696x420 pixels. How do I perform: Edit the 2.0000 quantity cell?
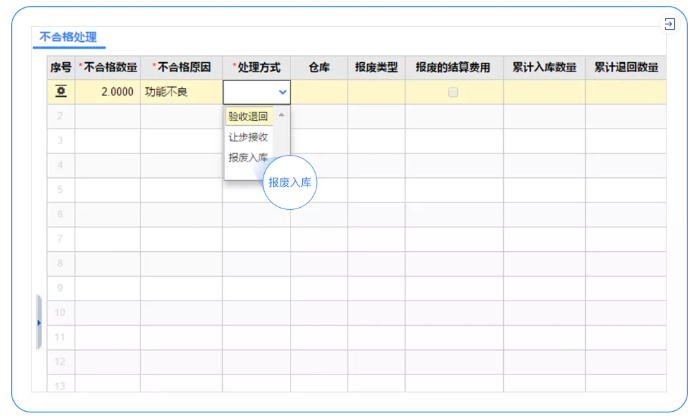pos(108,92)
